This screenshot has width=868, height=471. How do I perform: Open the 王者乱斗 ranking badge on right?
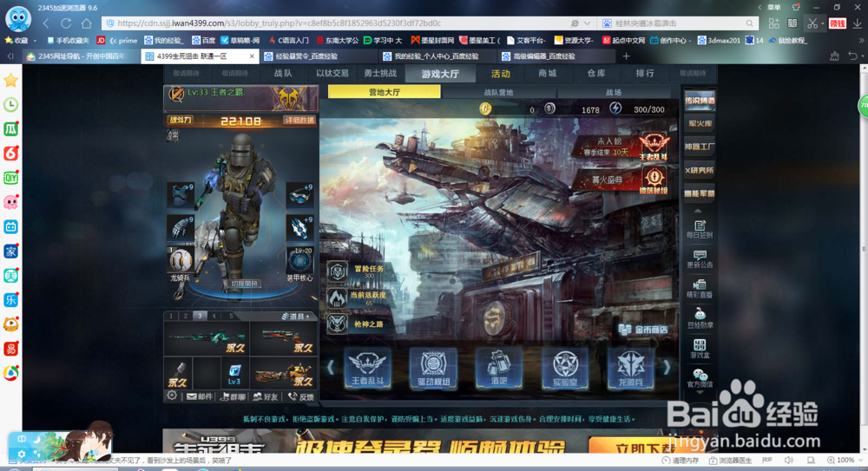[654, 147]
